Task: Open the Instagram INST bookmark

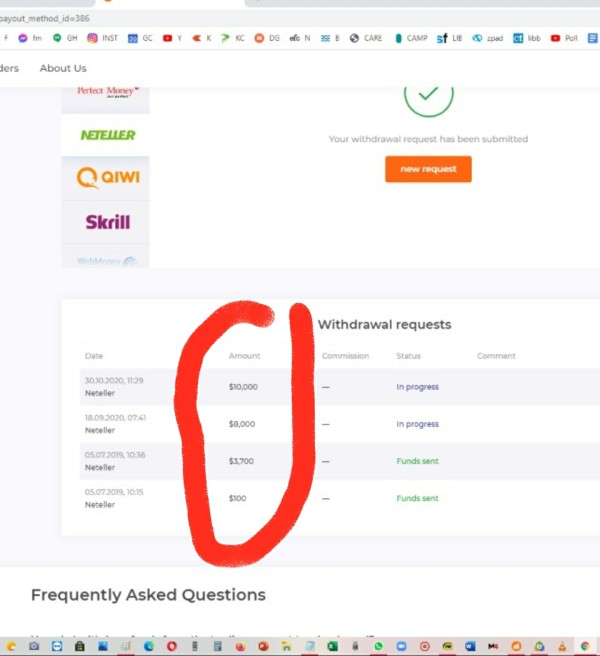Action: tap(103, 38)
